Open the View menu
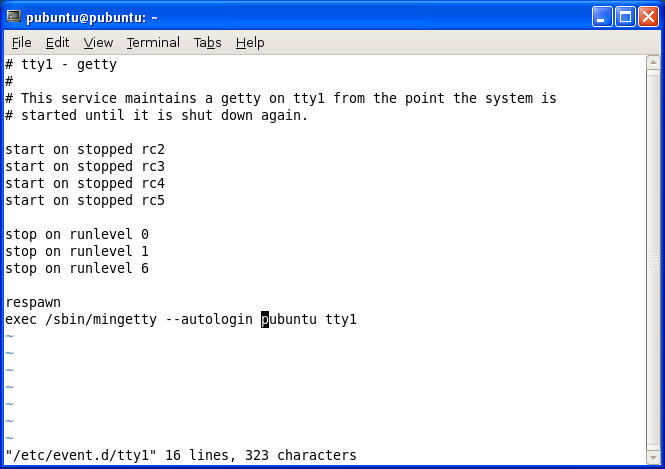 pyautogui.click(x=98, y=42)
